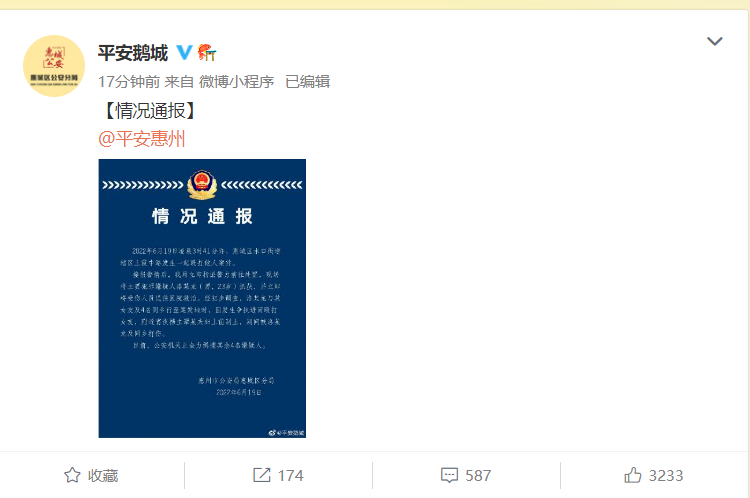Click the 微博小程序 source link
Image resolution: width=750 pixels, height=498 pixels.
click(x=236, y=82)
